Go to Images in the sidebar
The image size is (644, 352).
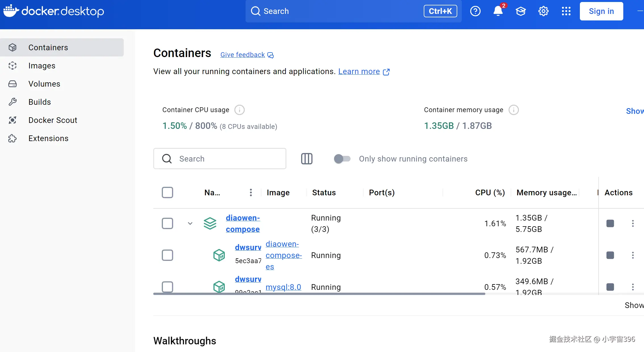click(42, 66)
